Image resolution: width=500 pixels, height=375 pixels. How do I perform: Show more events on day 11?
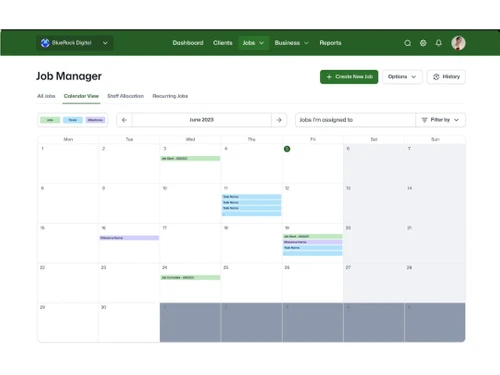click(x=251, y=214)
